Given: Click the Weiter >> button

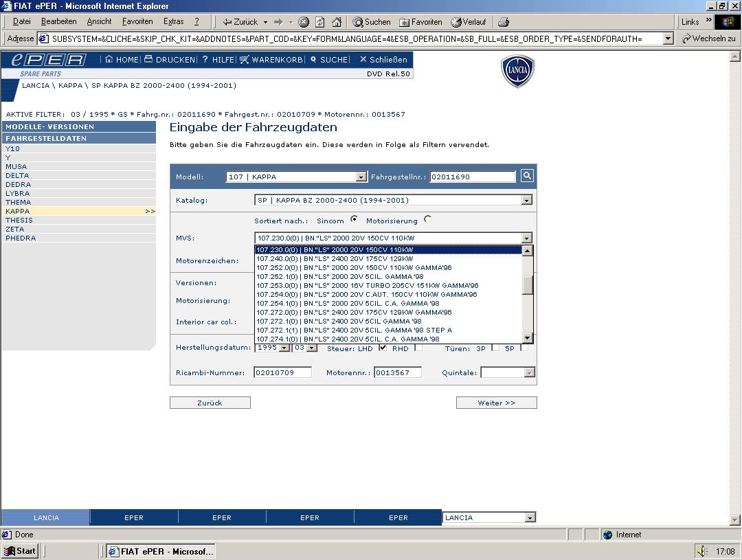Looking at the screenshot, I should [x=496, y=403].
